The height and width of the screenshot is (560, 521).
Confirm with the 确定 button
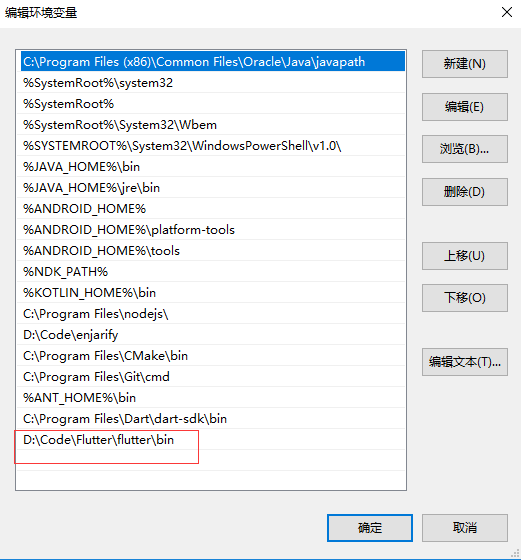pos(370,528)
